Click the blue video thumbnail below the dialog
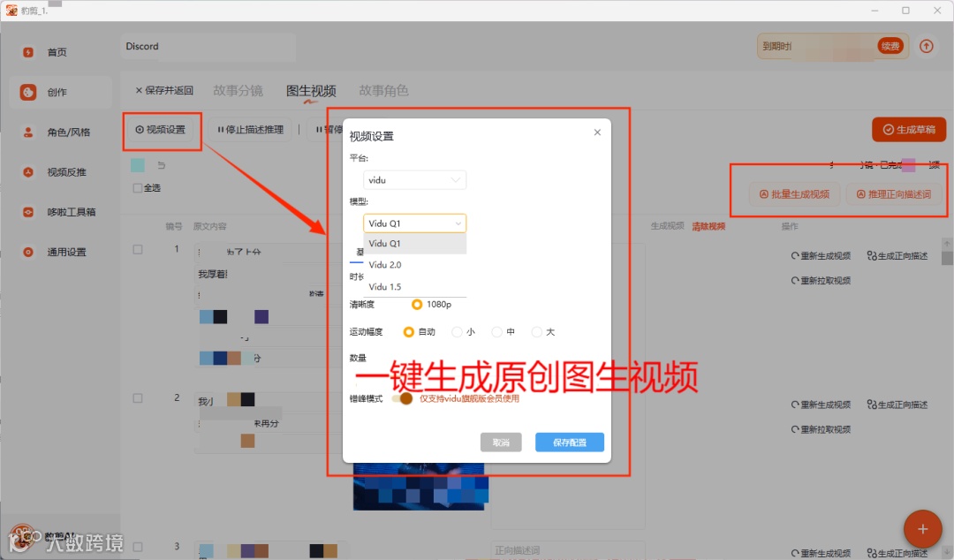Image resolution: width=954 pixels, height=560 pixels. tap(420, 487)
